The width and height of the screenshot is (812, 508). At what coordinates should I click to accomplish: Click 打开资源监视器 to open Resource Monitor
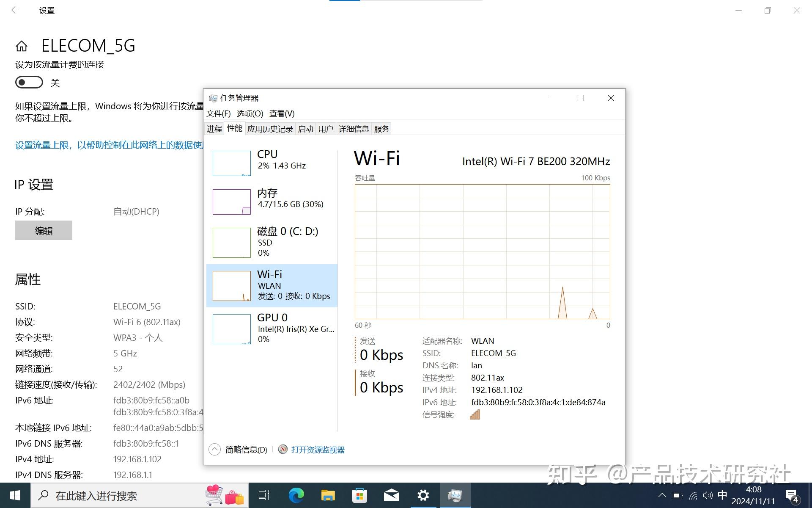click(x=318, y=449)
